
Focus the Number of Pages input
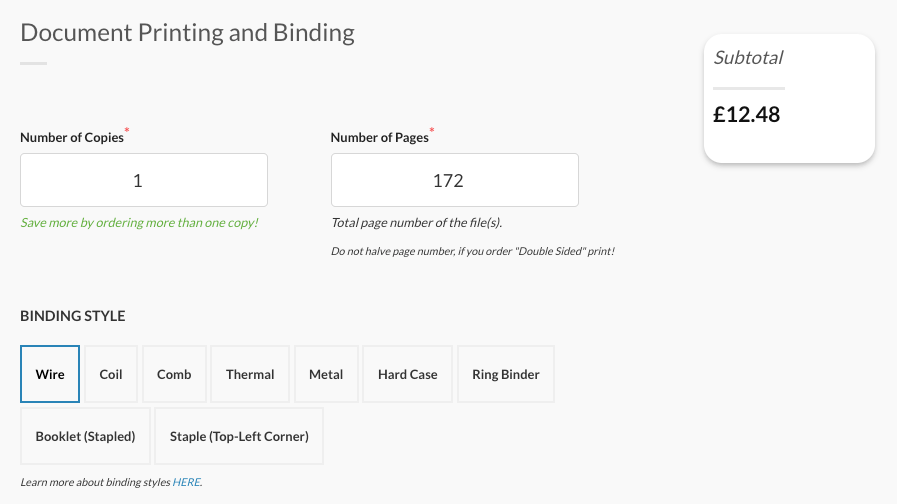[x=454, y=180]
